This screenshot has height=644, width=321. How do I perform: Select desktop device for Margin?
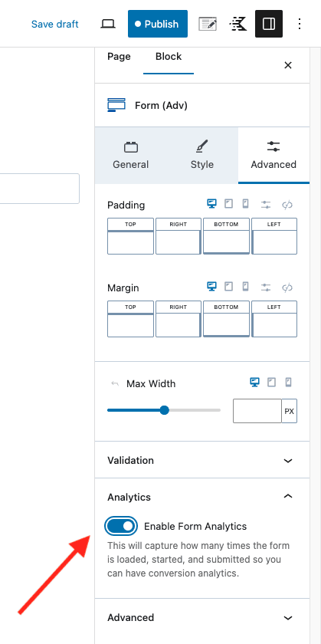(211, 287)
